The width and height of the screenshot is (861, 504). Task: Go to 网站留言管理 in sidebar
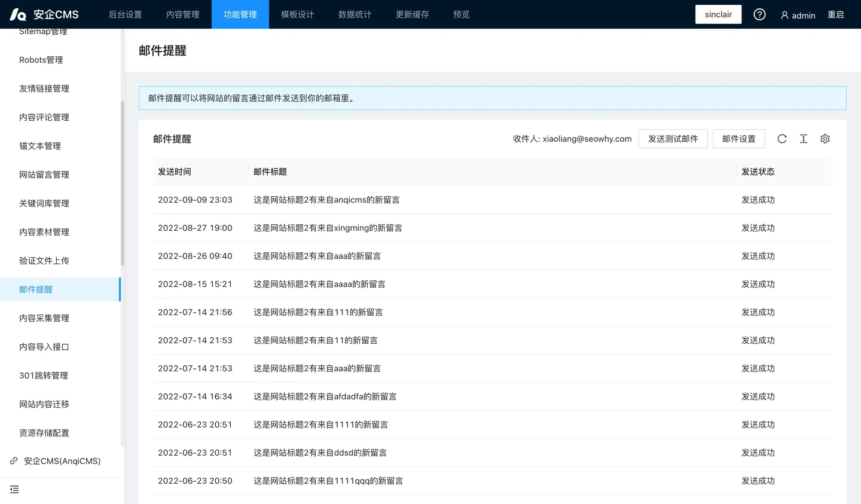point(60,175)
